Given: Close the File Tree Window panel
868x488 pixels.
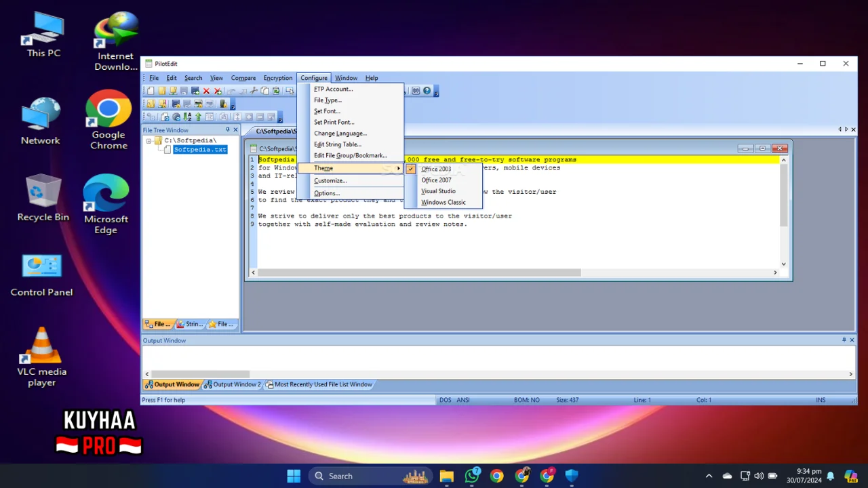Looking at the screenshot, I should [235, 129].
